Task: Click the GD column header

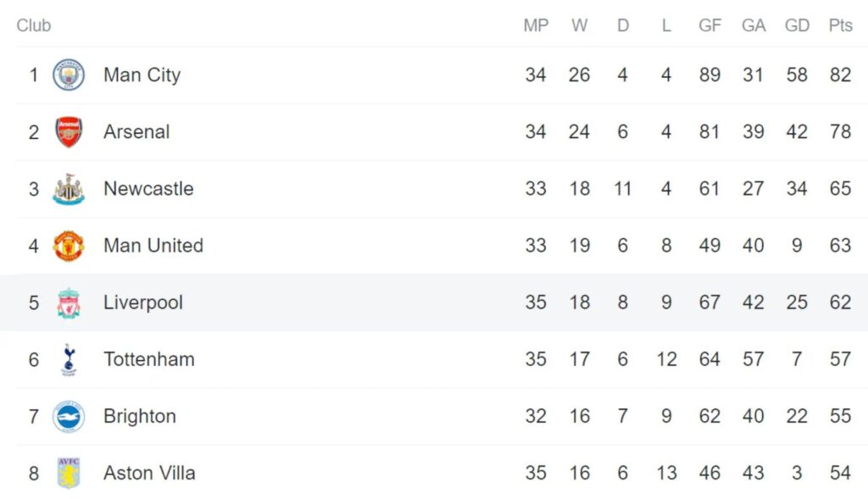Action: click(x=797, y=25)
